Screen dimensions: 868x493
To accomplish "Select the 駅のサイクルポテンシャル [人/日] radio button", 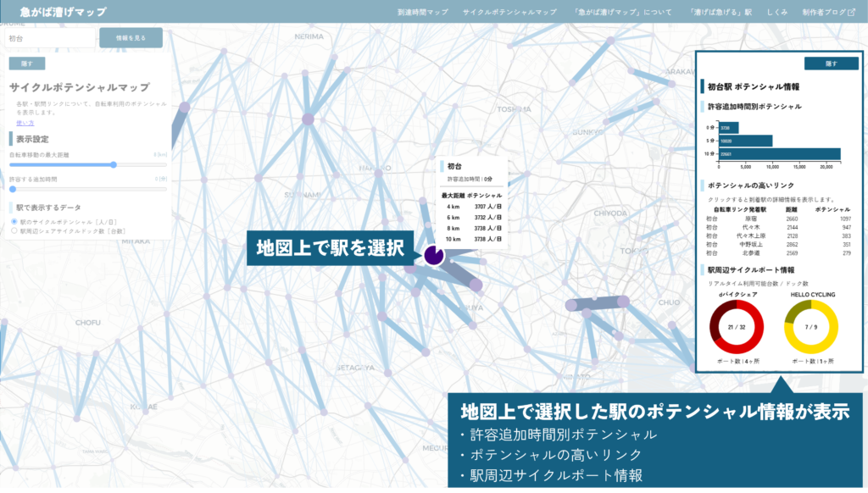I will tap(14, 221).
